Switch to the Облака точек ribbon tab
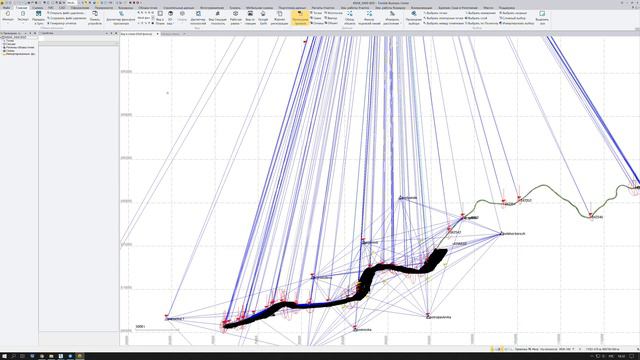This screenshot has height=360, width=640. click(148, 8)
